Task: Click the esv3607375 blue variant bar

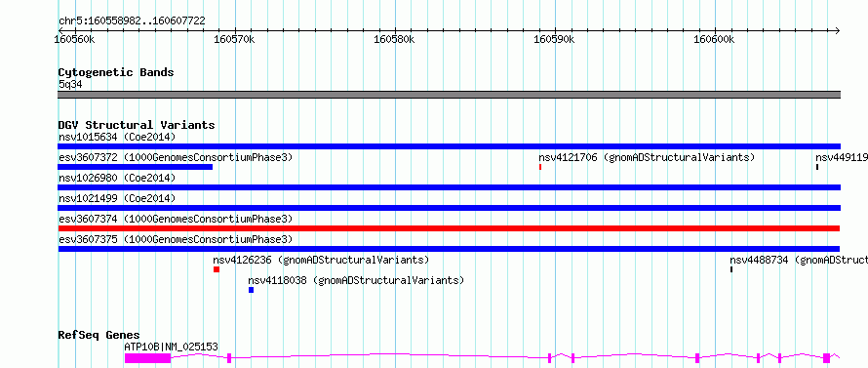Action: point(449,249)
